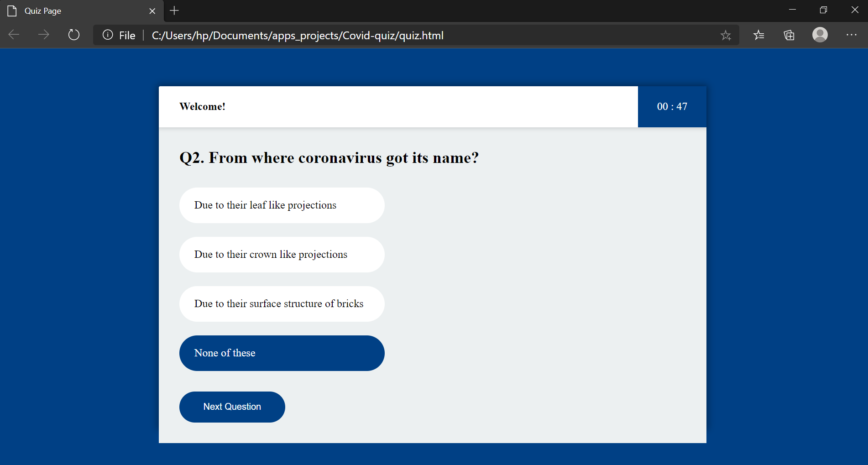Click the Next Question button

coord(232,407)
